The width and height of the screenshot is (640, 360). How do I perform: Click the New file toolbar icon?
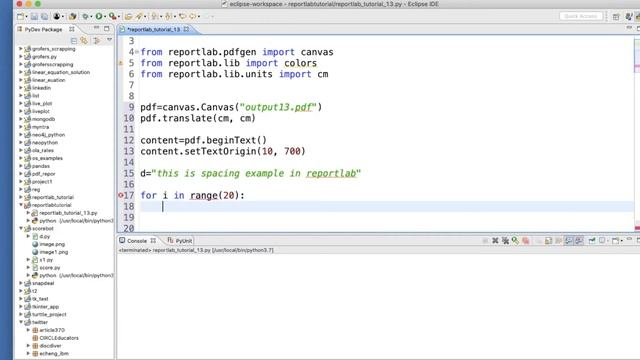pos(20,16)
